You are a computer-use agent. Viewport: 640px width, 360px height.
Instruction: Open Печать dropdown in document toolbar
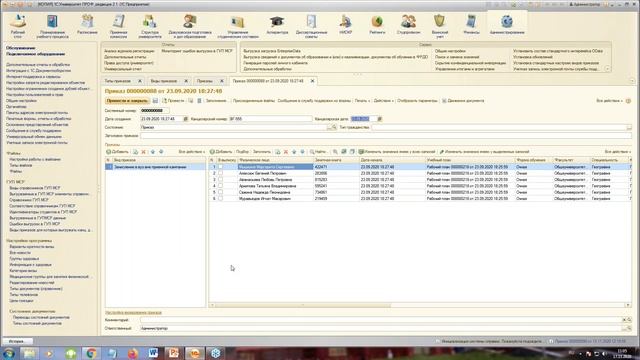pos(362,101)
